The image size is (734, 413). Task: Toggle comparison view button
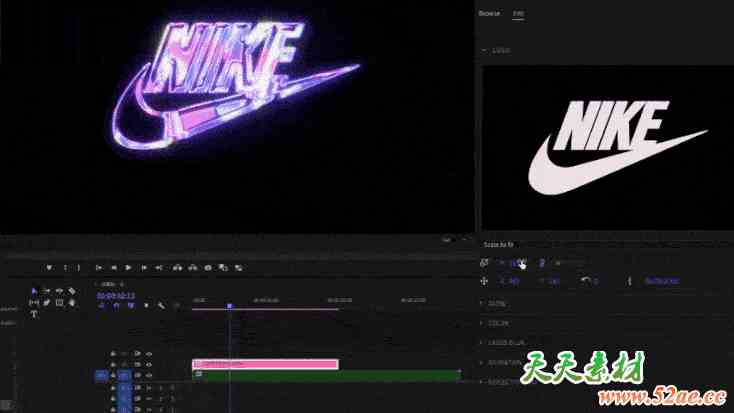[x=223, y=268]
